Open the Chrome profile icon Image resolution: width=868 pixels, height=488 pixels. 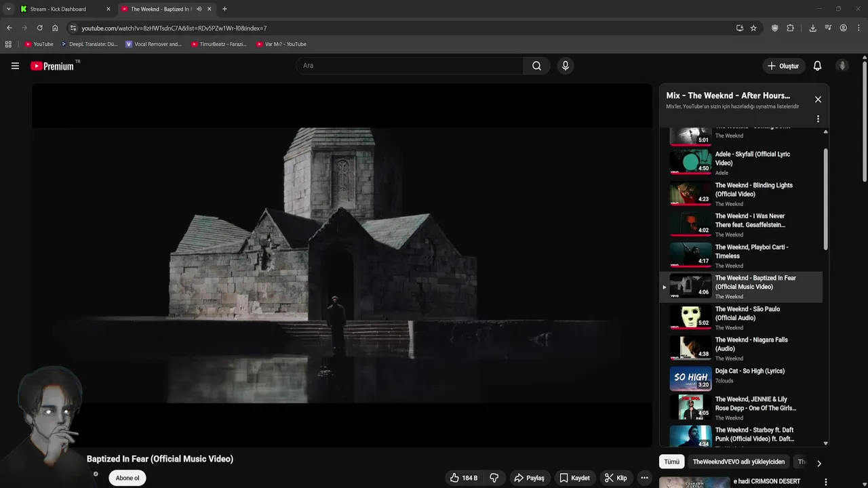click(x=843, y=28)
